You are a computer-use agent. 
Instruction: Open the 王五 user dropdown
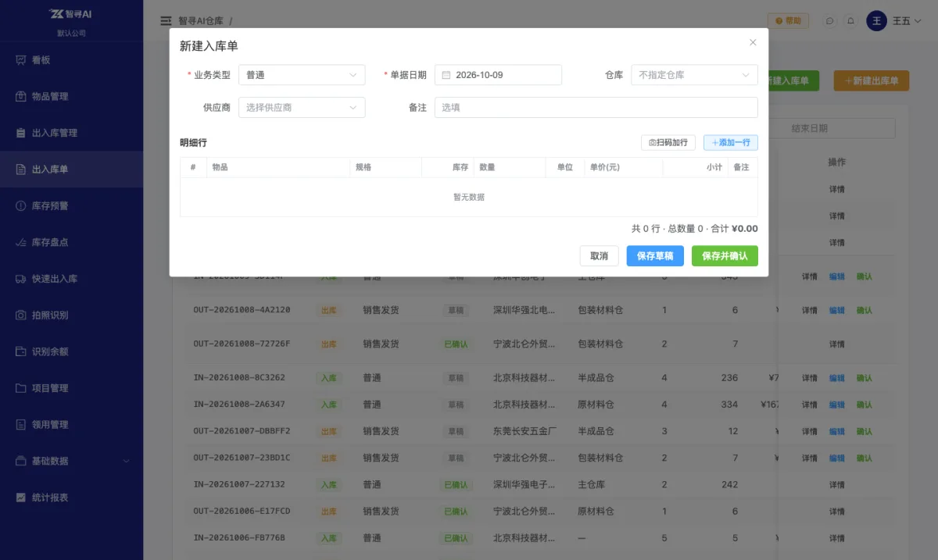tap(907, 21)
